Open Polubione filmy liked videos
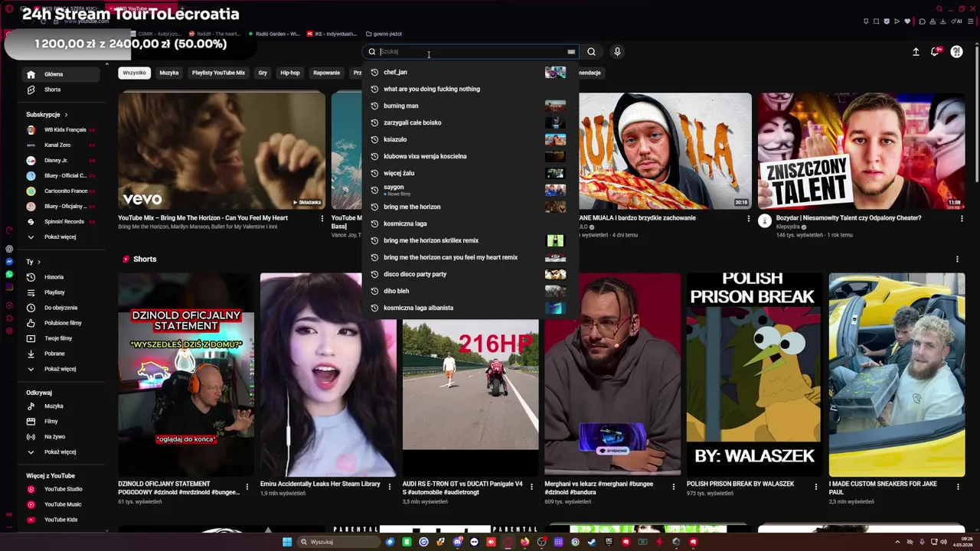The image size is (980, 551). 60,323
